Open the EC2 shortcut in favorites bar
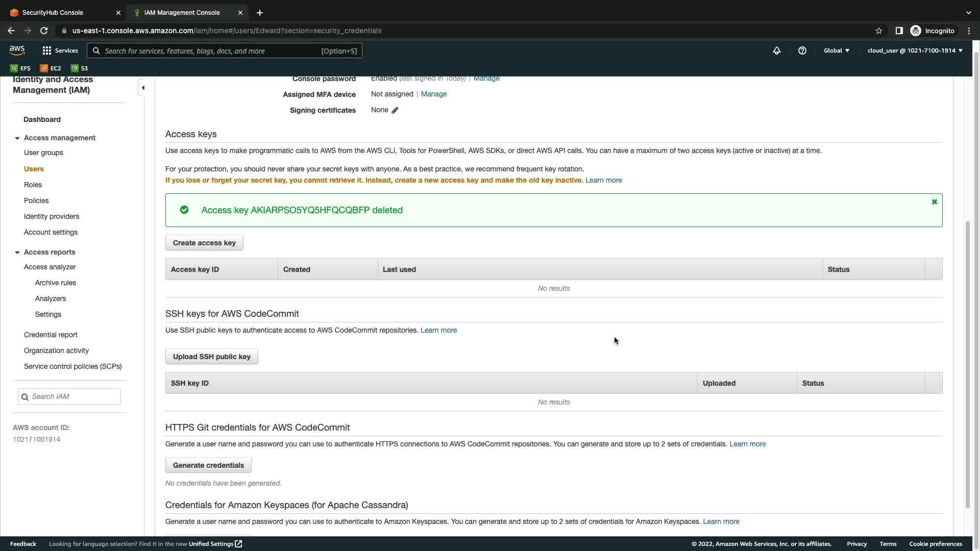The height and width of the screenshot is (551, 980). point(51,68)
